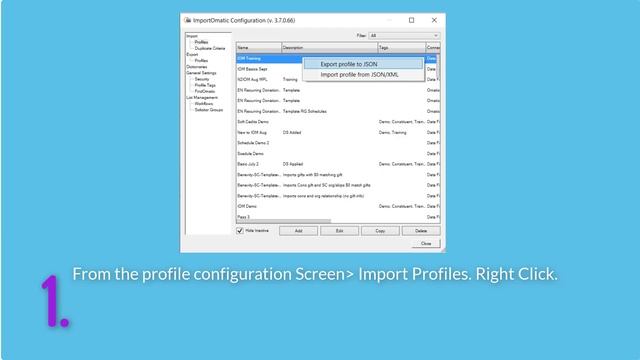The image size is (640, 360).
Task: Maximize the ImportOmatic Configuration window
Action: click(411, 20)
